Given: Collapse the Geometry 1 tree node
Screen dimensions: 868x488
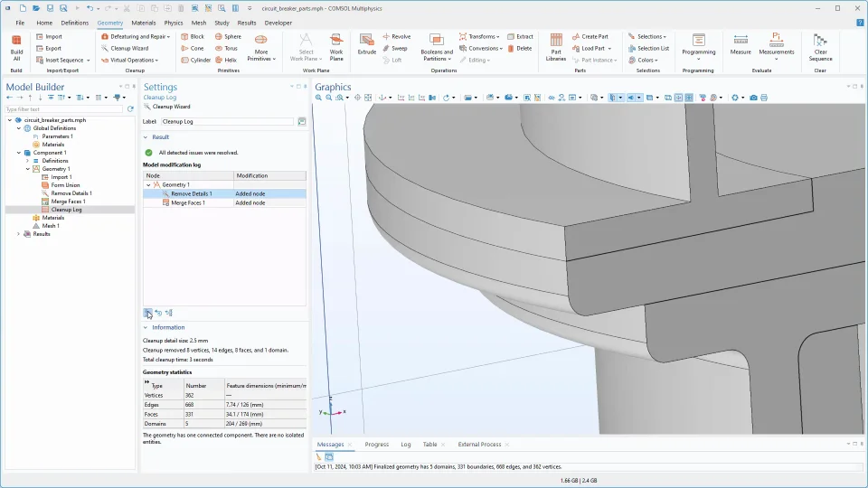Looking at the screenshot, I should click(27, 169).
